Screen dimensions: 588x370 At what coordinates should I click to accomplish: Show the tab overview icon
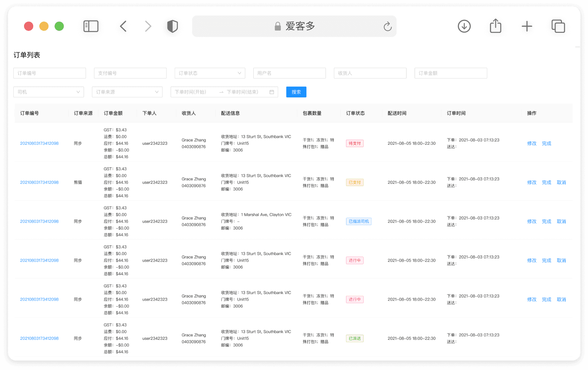[x=558, y=26]
